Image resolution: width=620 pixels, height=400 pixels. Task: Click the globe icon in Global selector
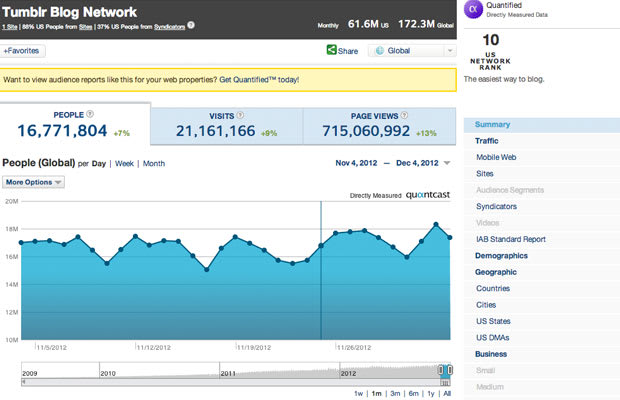[380, 51]
